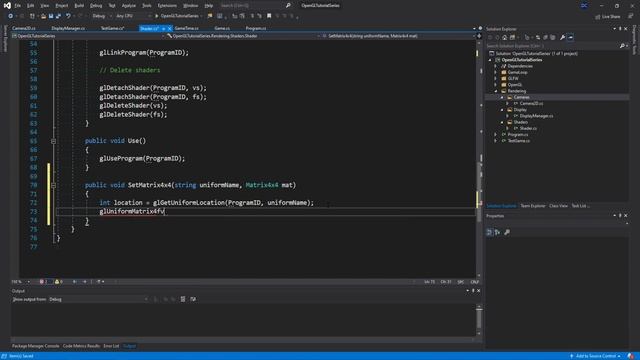This screenshot has height=360, width=640.
Task: Expand the GameLoop folder
Action: point(496,72)
